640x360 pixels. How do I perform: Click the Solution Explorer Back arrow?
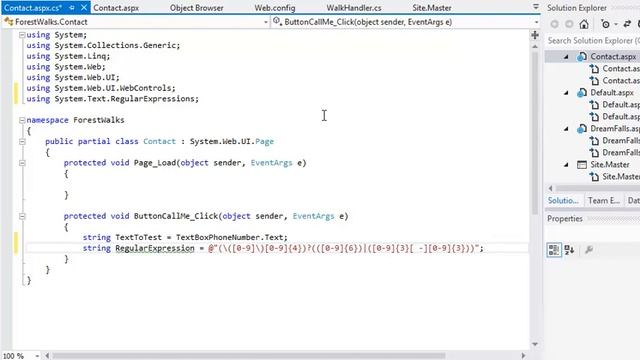[x=554, y=24]
